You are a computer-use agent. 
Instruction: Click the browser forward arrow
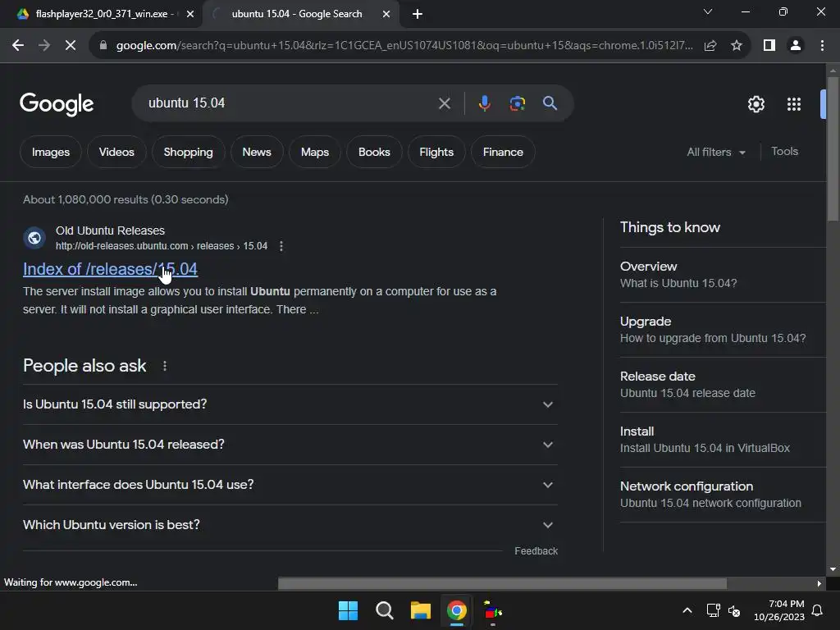coord(44,46)
